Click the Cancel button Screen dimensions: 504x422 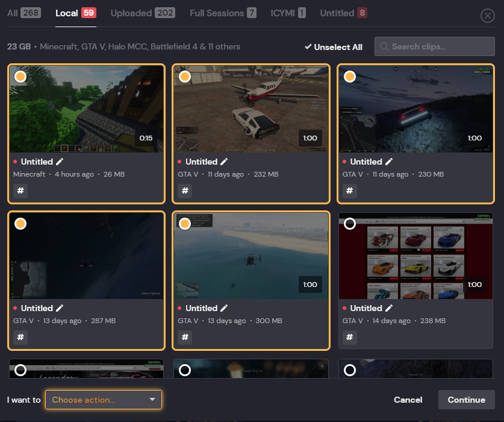click(408, 400)
